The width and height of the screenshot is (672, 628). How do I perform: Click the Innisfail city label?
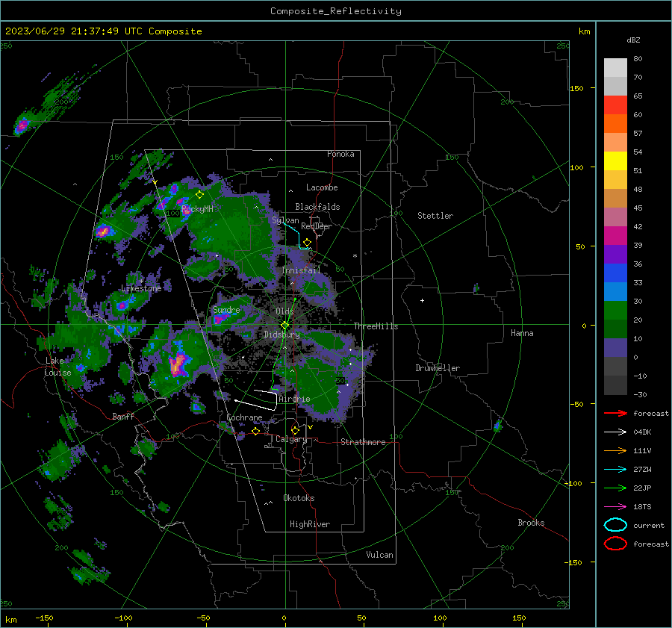(x=301, y=270)
